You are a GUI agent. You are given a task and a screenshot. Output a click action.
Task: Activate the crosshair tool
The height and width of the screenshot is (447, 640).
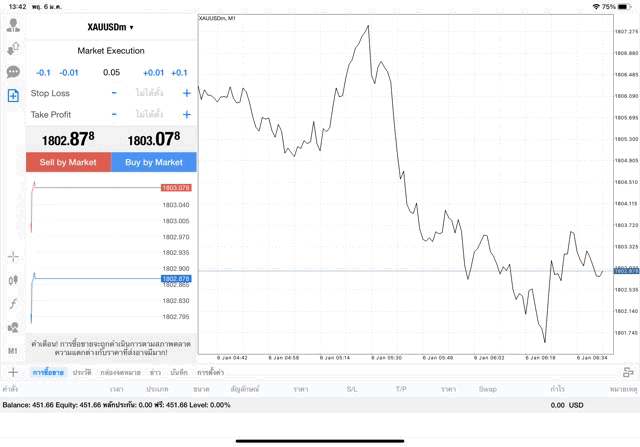(13, 257)
